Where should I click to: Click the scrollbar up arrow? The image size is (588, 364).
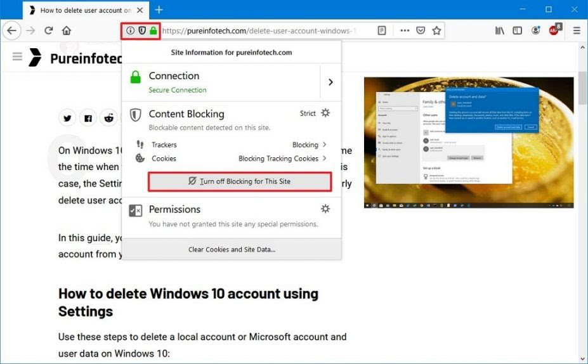pyautogui.click(x=582, y=48)
